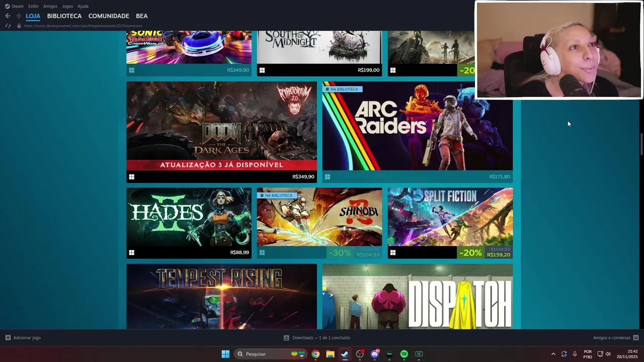Click the -20% discount badge on Split Fiction

click(470, 252)
